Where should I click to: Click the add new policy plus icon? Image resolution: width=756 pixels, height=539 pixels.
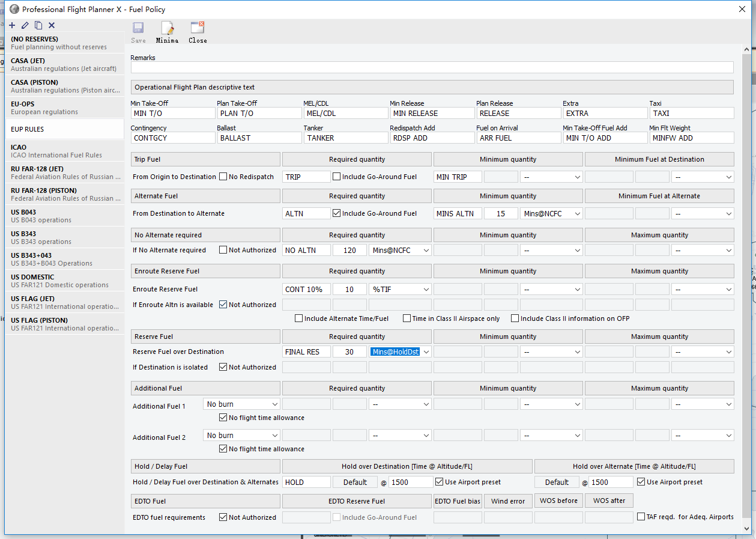click(x=12, y=25)
